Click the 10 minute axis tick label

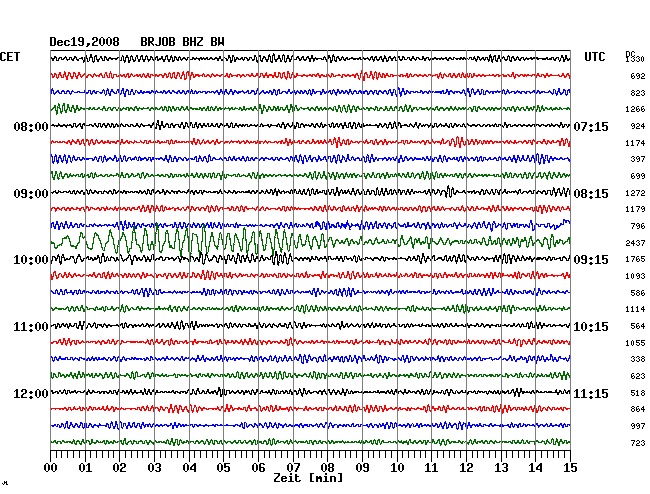point(397,468)
